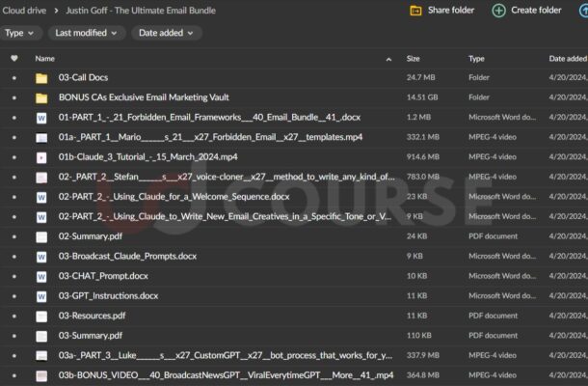
Task: Click the video thumbnail icon for 03b-BONUS_VIDEO mp4
Action: tap(41, 375)
